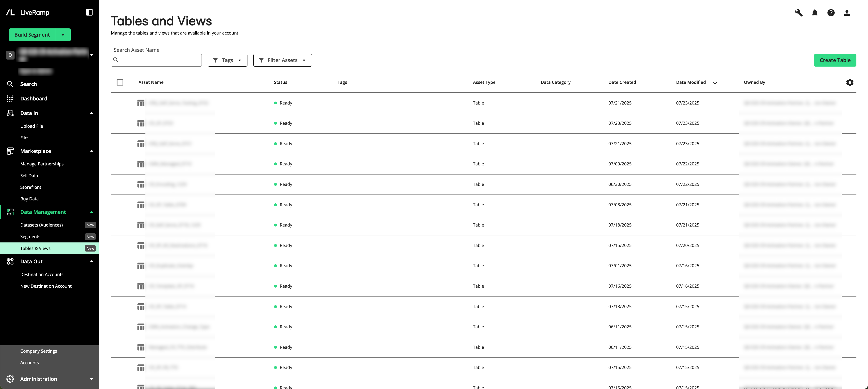Screen dimensions: 868x389
Task: Click the sort arrow beside Date Modified
Action: [715, 82]
